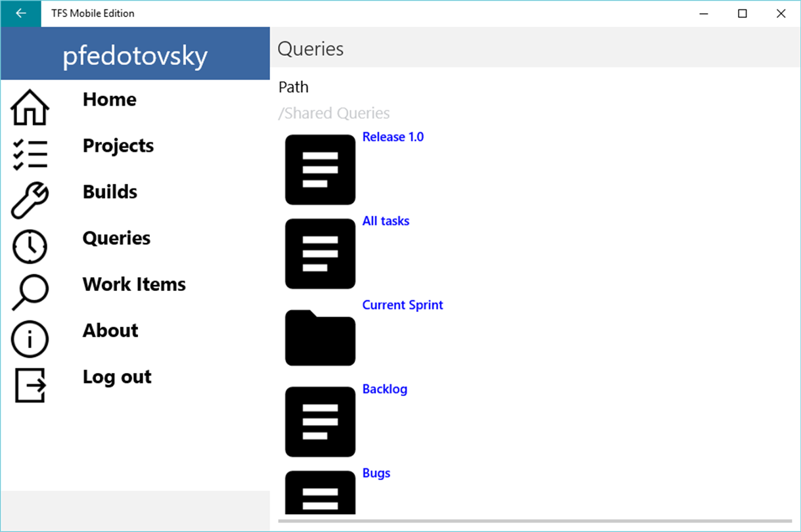The width and height of the screenshot is (801, 532).
Task: Minimize the TFS Mobile Edition window
Action: [x=704, y=13]
